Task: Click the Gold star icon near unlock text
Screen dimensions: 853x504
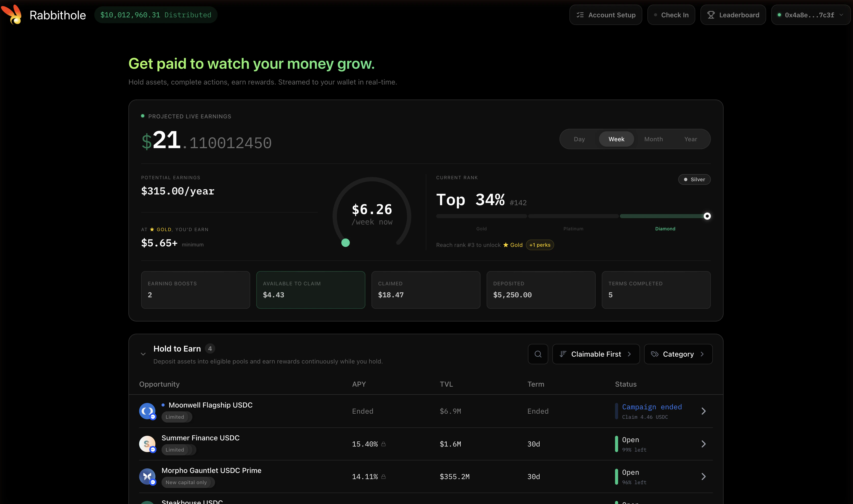Action: click(506, 245)
